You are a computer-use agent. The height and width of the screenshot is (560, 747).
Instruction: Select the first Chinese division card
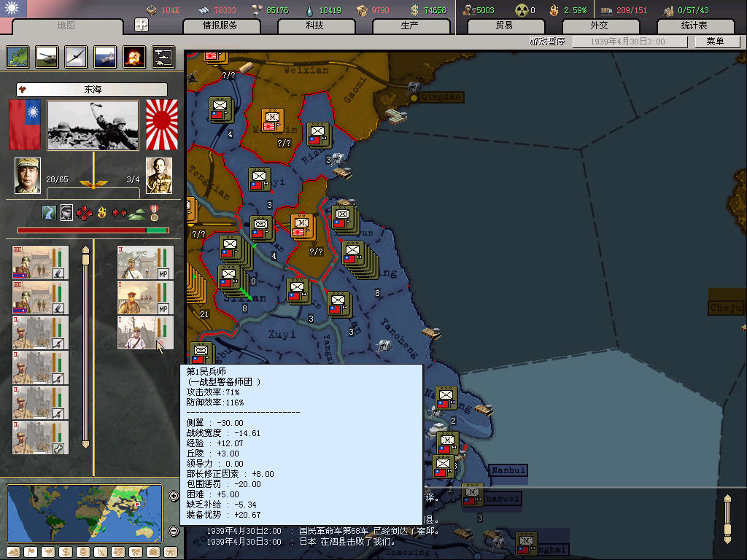(41, 262)
